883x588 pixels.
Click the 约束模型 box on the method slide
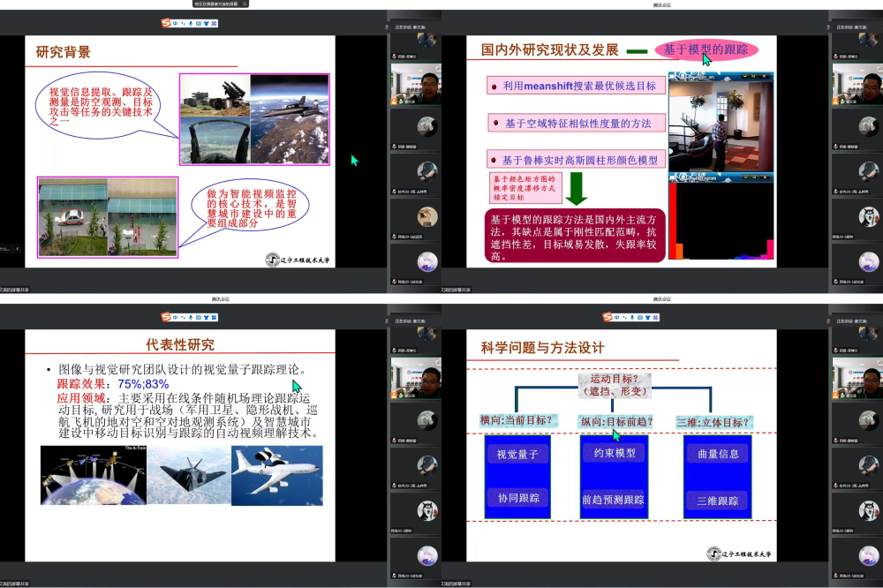pyautogui.click(x=614, y=453)
